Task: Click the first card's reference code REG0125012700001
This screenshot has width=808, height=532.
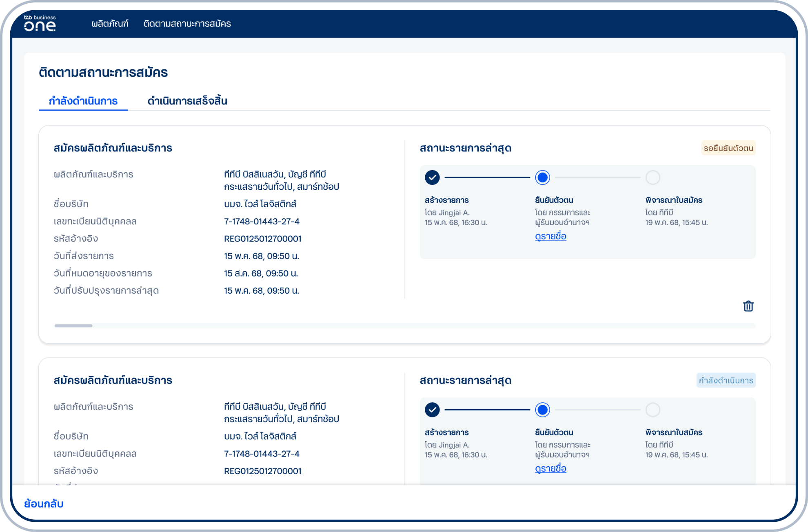Action: click(262, 239)
